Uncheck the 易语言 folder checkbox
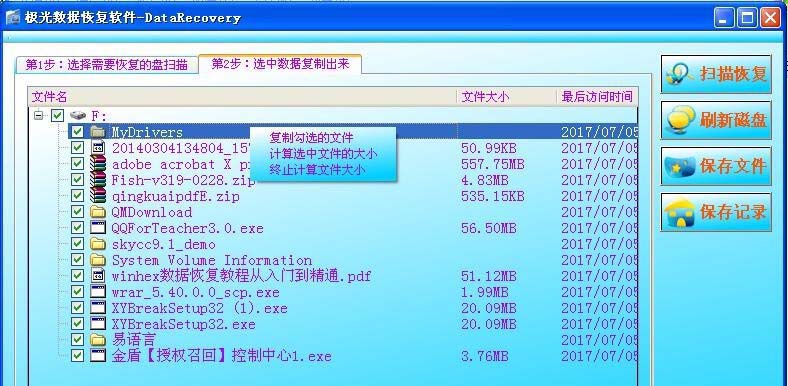 point(77,340)
